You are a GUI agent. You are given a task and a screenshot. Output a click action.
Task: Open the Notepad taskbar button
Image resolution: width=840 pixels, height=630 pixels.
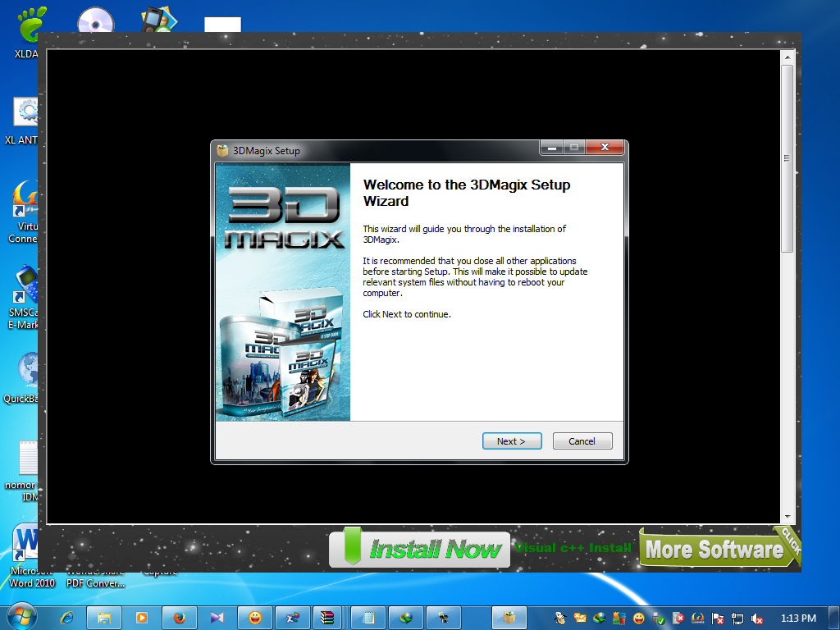pyautogui.click(x=368, y=618)
